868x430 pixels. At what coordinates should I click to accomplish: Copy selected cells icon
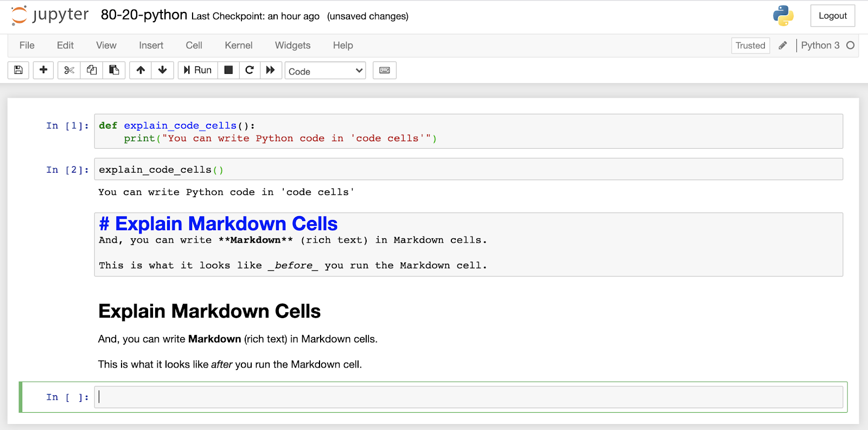coord(92,70)
